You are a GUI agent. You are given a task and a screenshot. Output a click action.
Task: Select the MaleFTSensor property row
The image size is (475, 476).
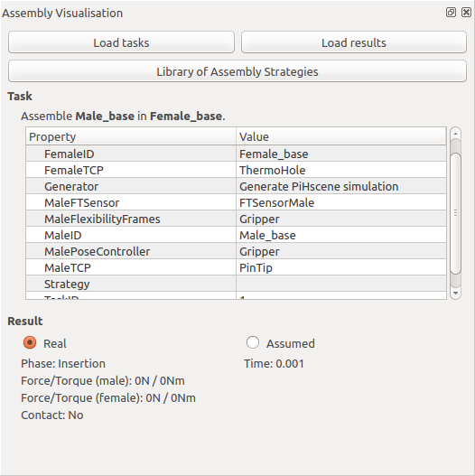236,202
